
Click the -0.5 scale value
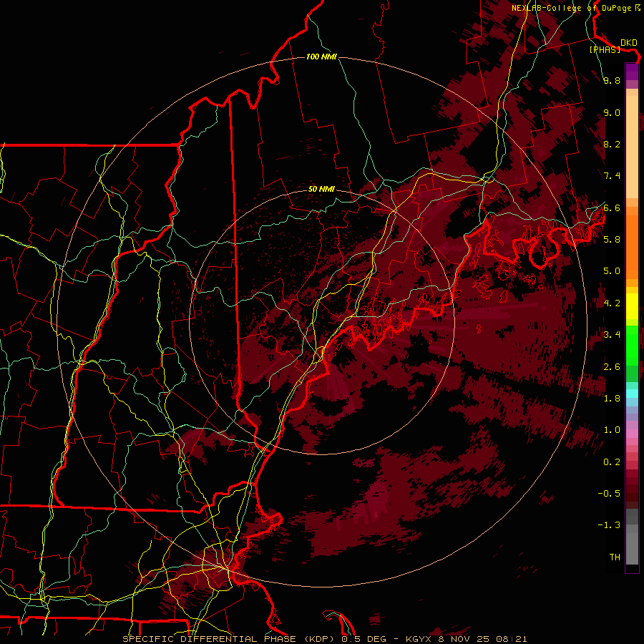609,494
